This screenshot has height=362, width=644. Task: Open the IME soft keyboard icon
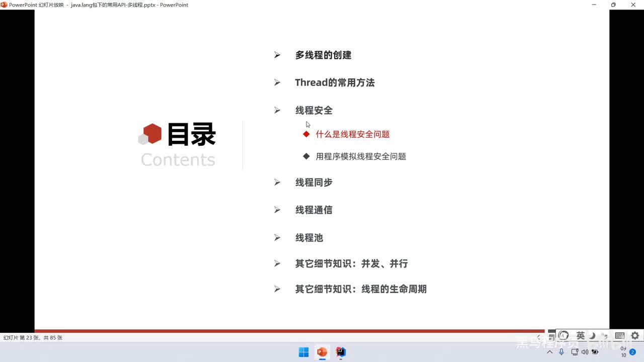[620, 335]
